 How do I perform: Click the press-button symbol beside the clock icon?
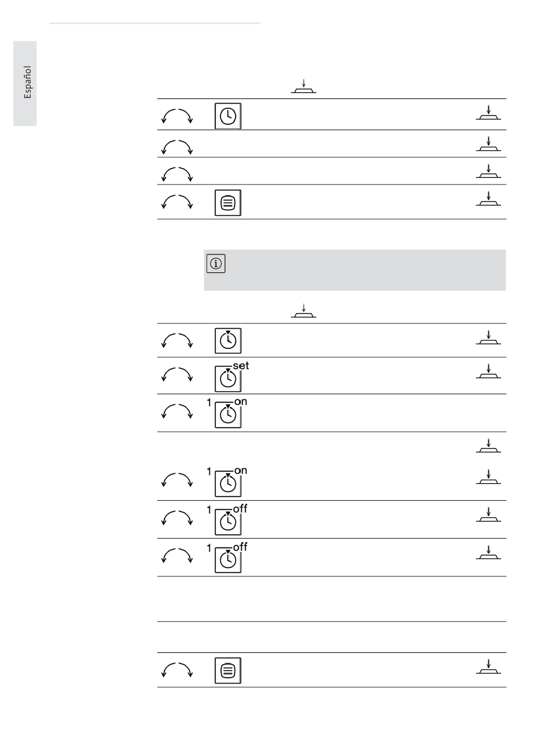coord(489,113)
